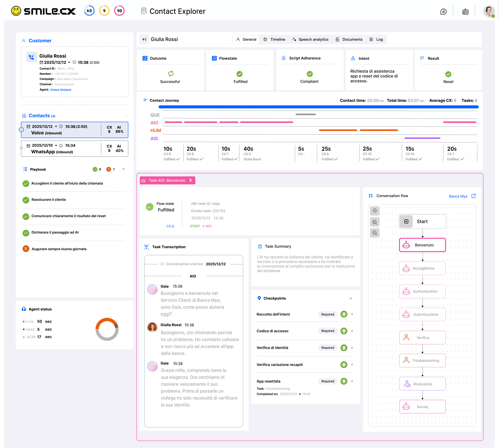Open the robot assistant icon in header
Viewport: 499px width, 448px height.
click(x=465, y=12)
